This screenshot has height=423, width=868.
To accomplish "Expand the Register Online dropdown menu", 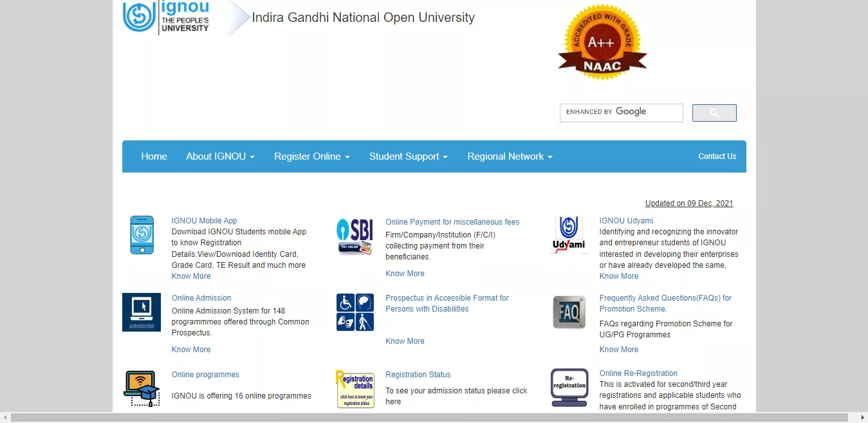I will coord(312,156).
